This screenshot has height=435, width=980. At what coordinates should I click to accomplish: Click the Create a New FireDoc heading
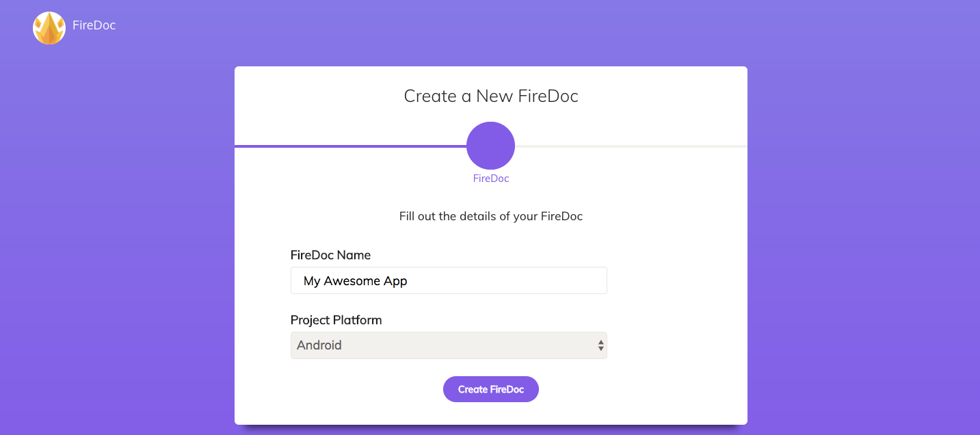pos(490,96)
